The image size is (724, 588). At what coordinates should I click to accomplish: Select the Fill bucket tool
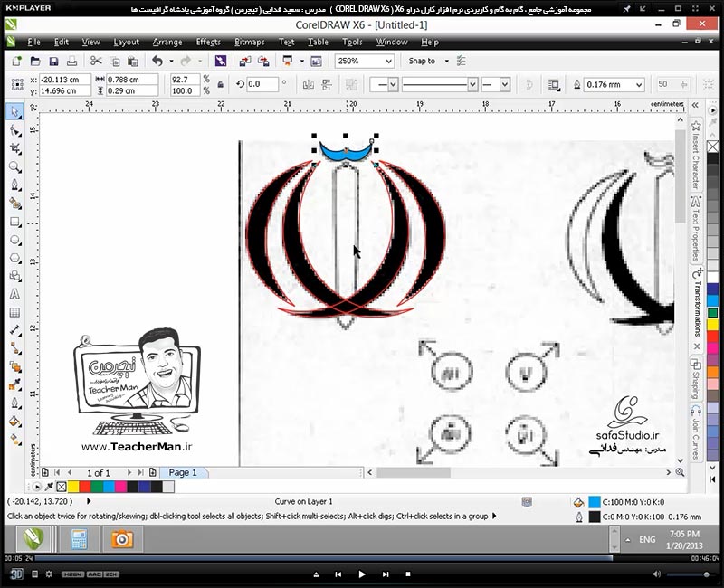coord(15,421)
